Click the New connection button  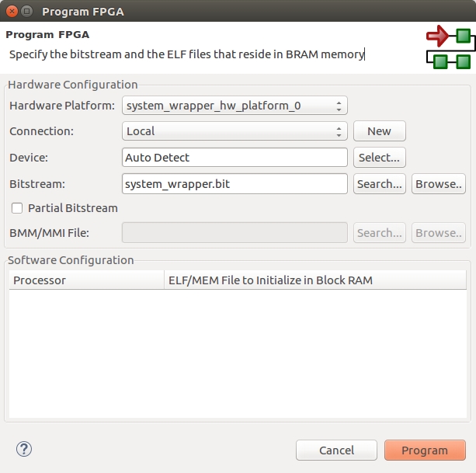click(379, 131)
